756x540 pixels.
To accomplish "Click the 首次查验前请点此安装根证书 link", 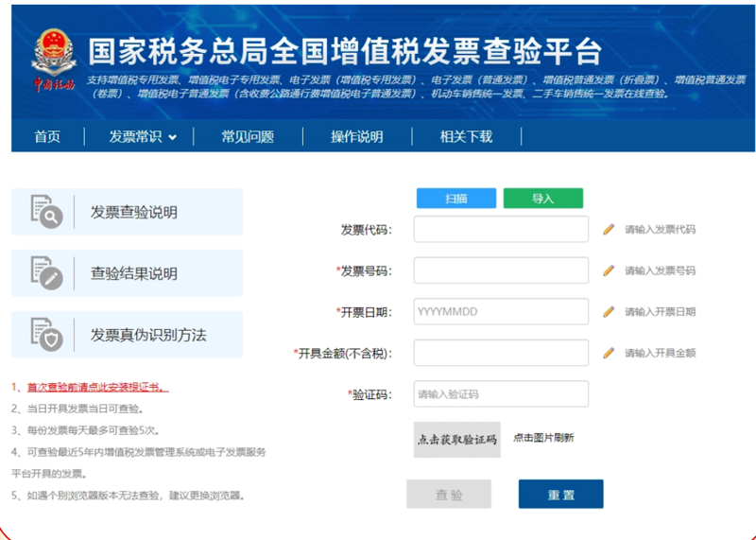I will 98,387.
